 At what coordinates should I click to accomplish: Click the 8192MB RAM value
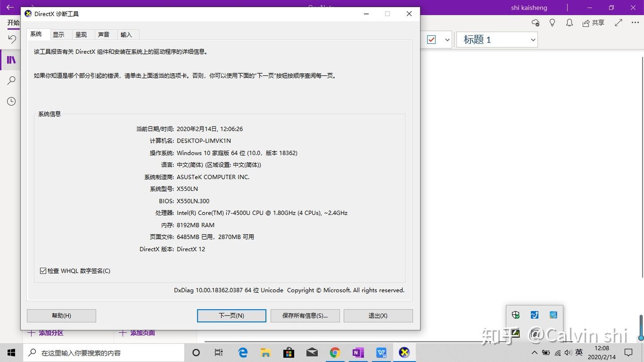[195, 225]
